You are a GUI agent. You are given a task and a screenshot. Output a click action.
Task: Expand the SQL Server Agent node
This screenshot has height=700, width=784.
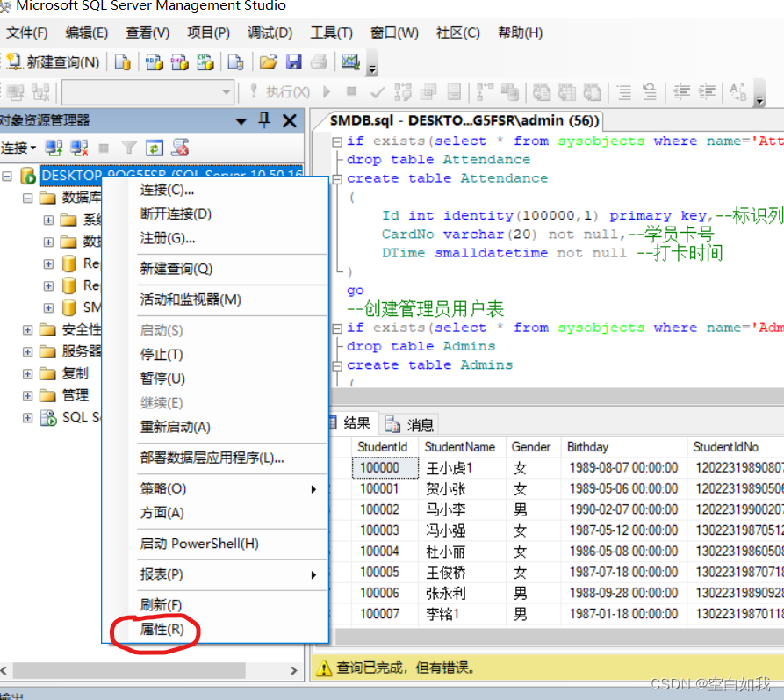click(27, 418)
